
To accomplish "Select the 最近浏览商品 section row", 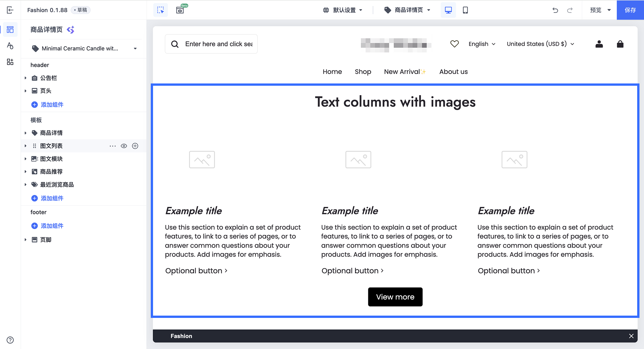I will coord(84,185).
